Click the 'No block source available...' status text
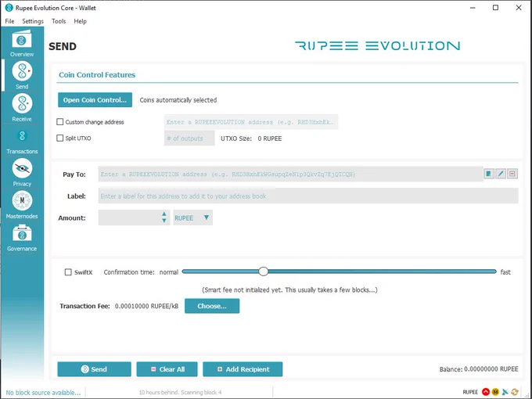 [43, 393]
